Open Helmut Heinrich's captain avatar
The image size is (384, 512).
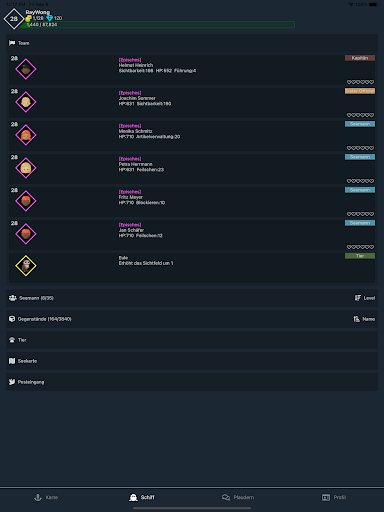click(26, 69)
